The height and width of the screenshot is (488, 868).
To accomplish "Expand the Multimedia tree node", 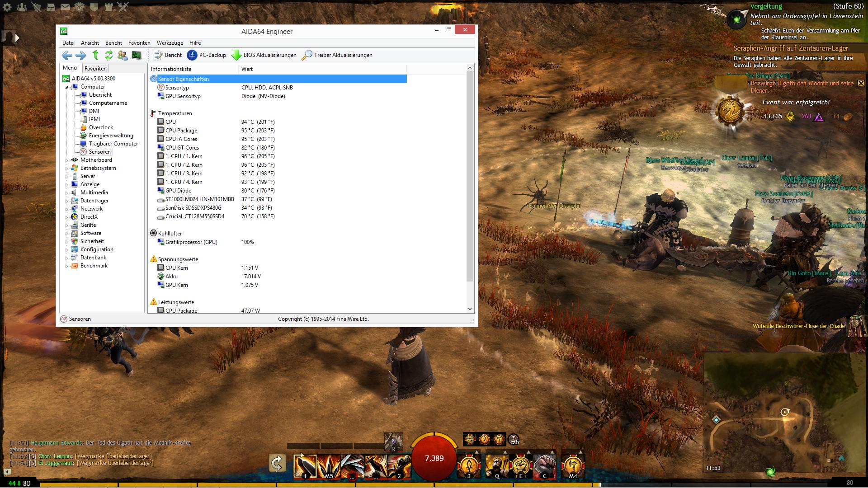I will pos(67,192).
